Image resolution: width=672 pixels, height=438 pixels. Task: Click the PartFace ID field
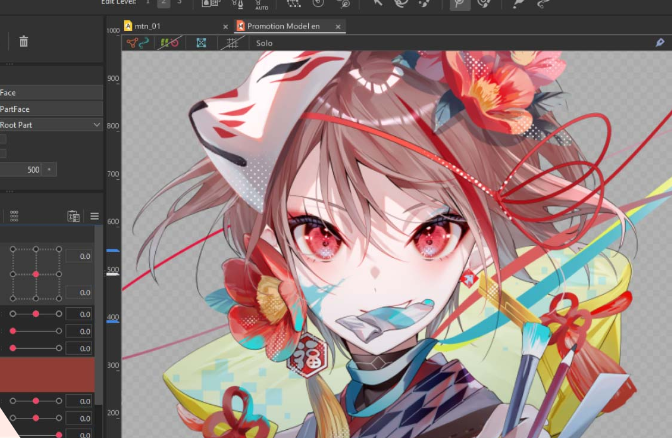51,109
